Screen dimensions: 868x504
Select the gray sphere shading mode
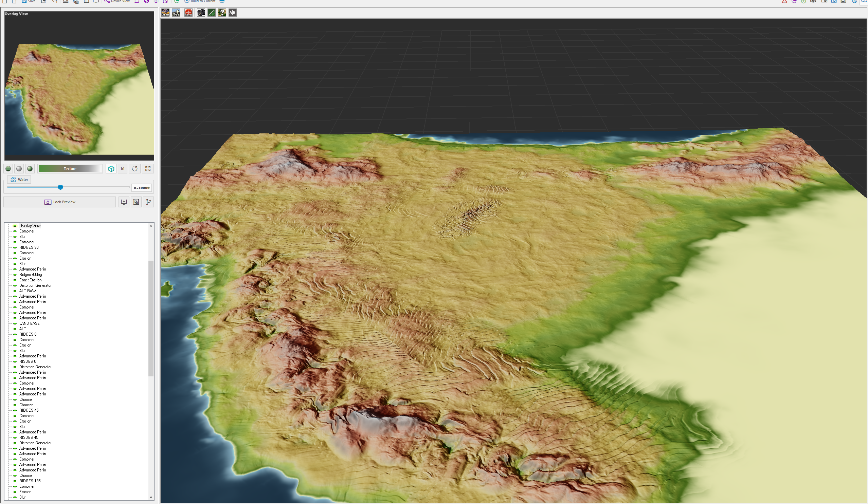[19, 169]
